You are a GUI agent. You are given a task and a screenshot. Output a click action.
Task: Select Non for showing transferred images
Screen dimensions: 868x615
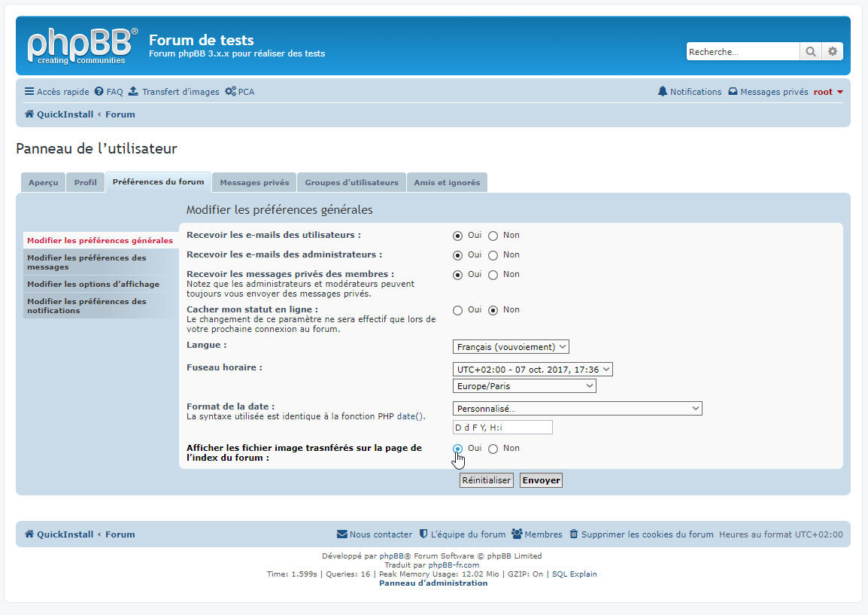coord(493,449)
